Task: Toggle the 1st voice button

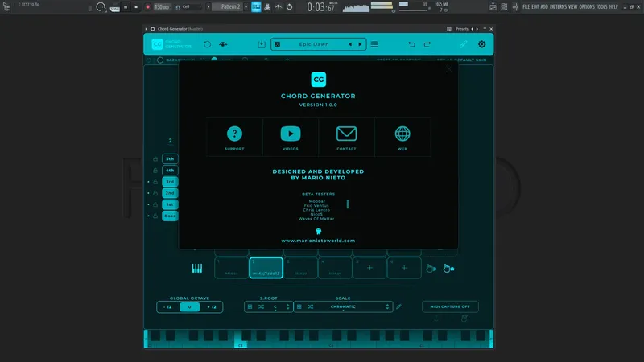Action: tap(170, 204)
